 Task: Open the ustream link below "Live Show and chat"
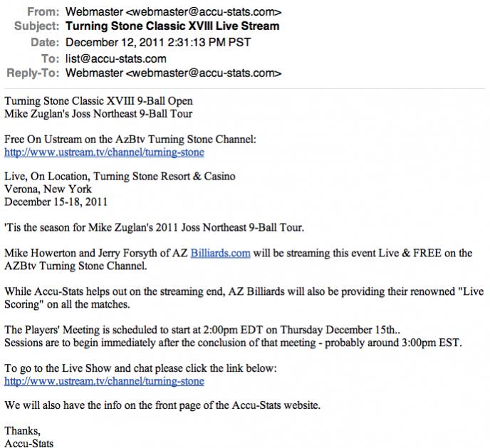(x=104, y=380)
